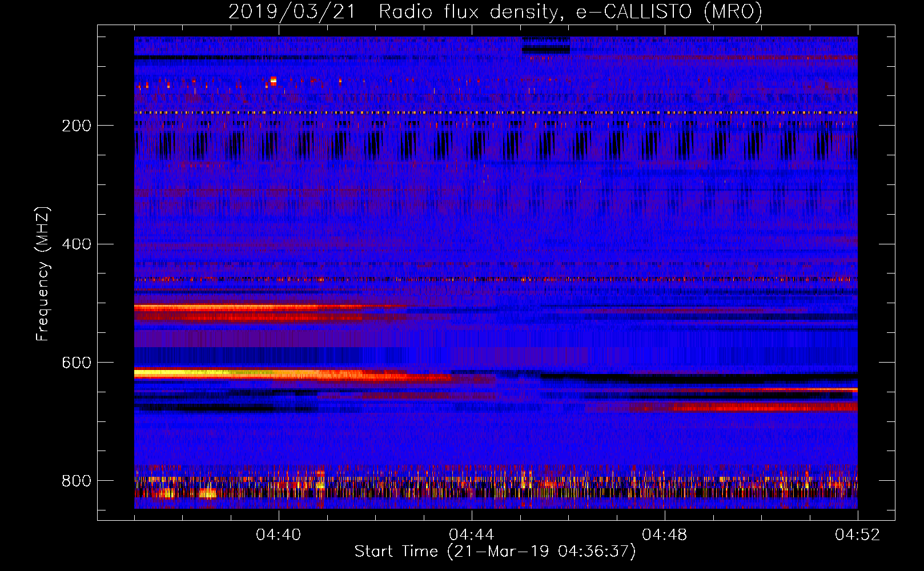Click the '04:40' time tick label
This screenshot has height=571, width=924.
[x=279, y=535]
